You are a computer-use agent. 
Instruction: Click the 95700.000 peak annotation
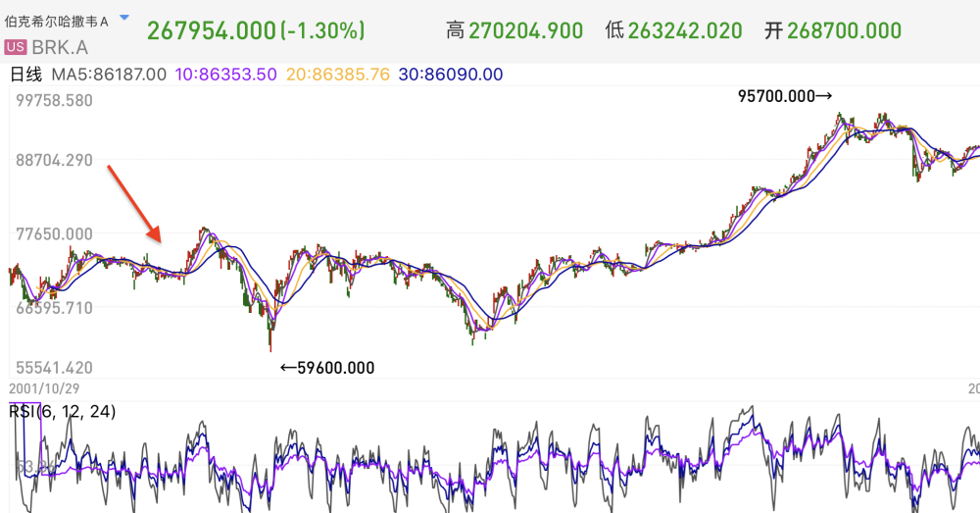(785, 96)
